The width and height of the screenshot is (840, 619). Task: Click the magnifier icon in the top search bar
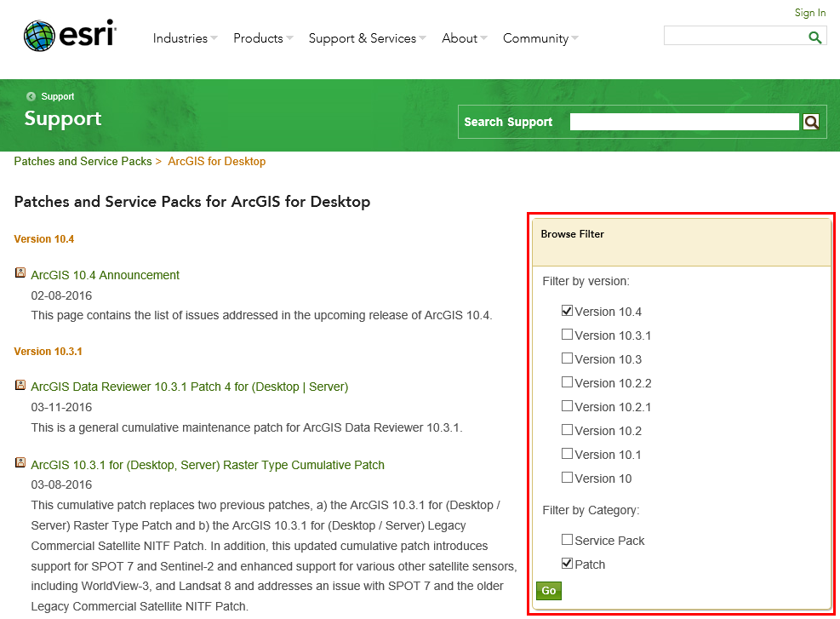[x=814, y=35]
